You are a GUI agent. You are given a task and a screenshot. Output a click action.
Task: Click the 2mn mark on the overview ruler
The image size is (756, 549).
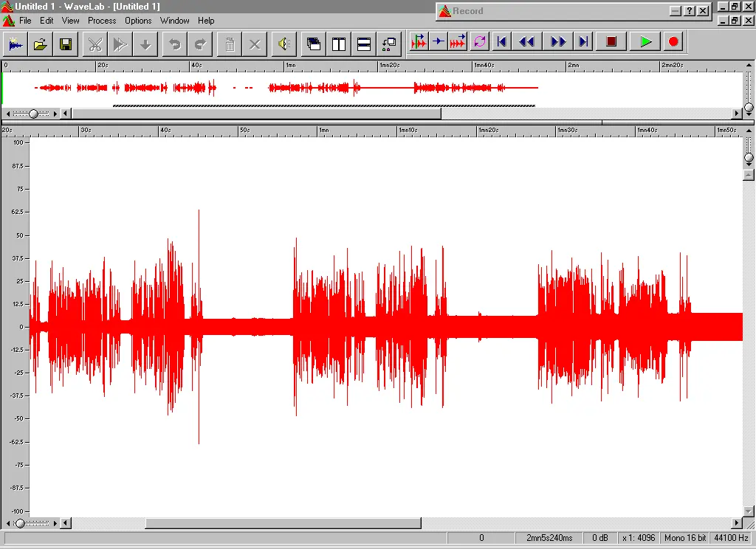click(x=573, y=65)
